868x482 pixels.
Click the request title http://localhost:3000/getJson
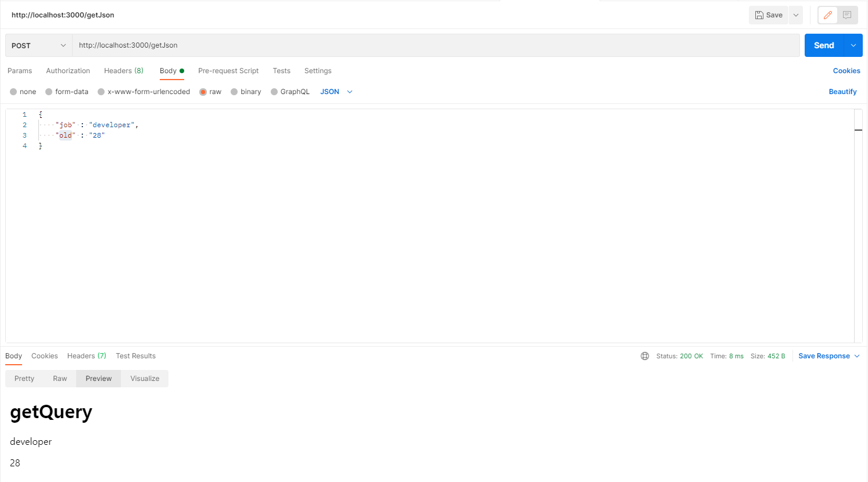(63, 15)
